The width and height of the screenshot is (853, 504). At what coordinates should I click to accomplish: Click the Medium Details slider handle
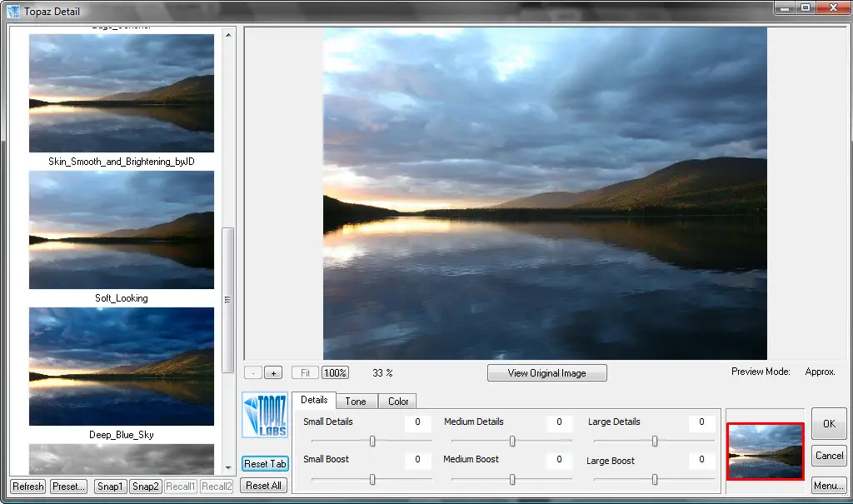(x=512, y=441)
